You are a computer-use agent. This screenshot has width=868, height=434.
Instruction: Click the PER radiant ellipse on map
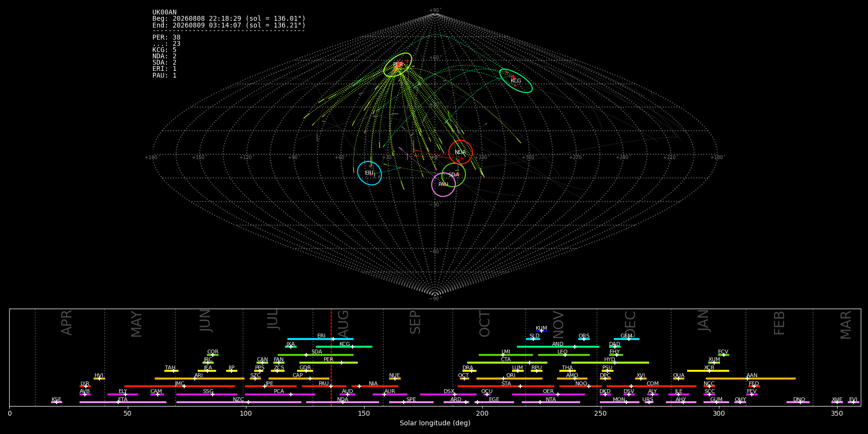pos(398,65)
